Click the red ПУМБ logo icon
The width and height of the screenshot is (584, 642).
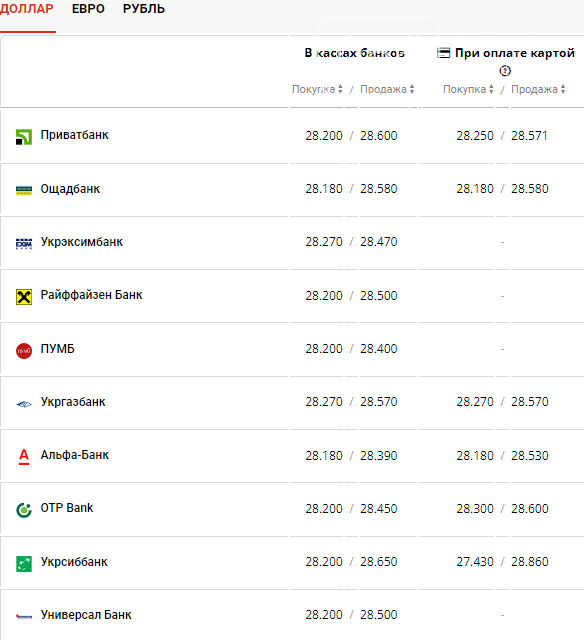[24, 350]
